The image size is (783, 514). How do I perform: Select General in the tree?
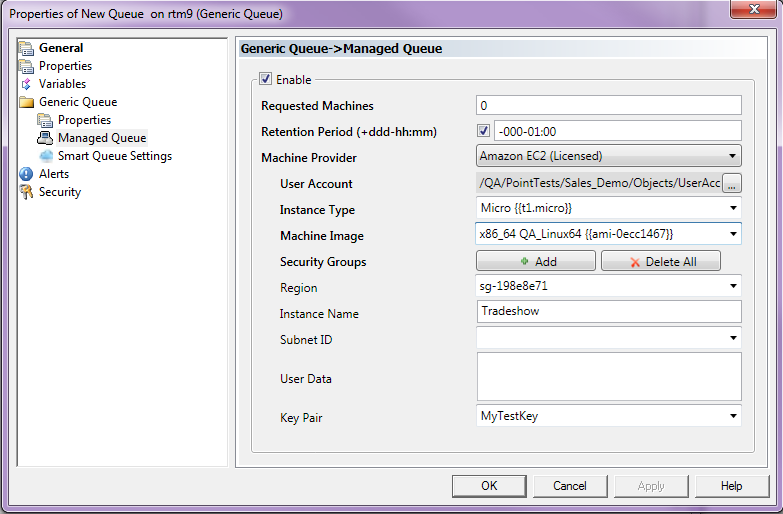(61, 48)
